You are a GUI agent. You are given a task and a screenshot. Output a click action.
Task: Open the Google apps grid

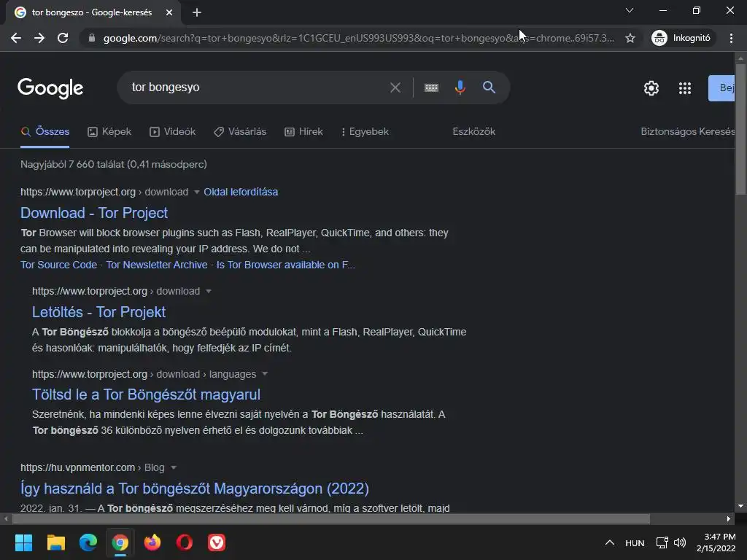pos(684,88)
